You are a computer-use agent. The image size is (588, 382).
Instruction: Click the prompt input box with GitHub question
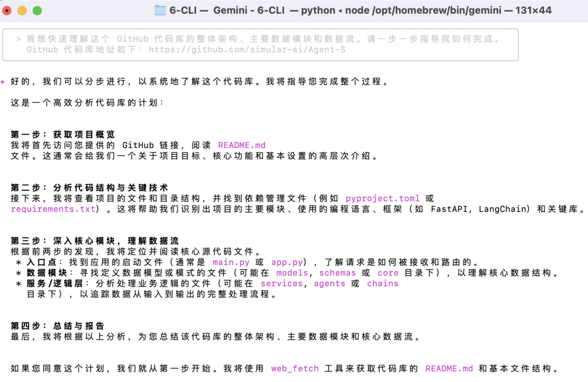click(260, 45)
